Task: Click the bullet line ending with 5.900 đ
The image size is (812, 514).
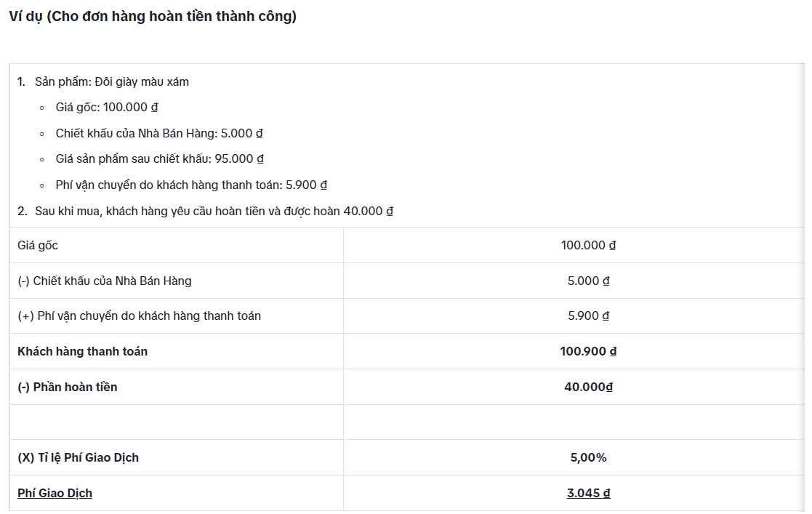Action: coord(191,185)
